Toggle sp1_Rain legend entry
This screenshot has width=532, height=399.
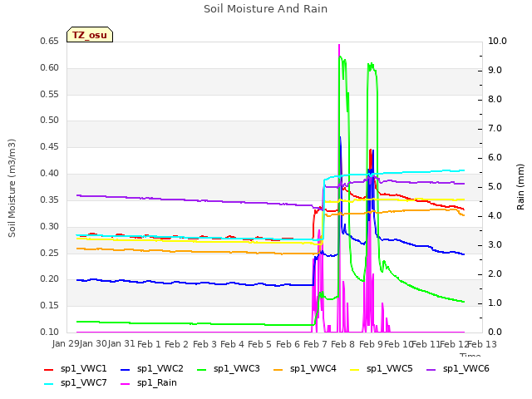pyautogui.click(x=149, y=382)
